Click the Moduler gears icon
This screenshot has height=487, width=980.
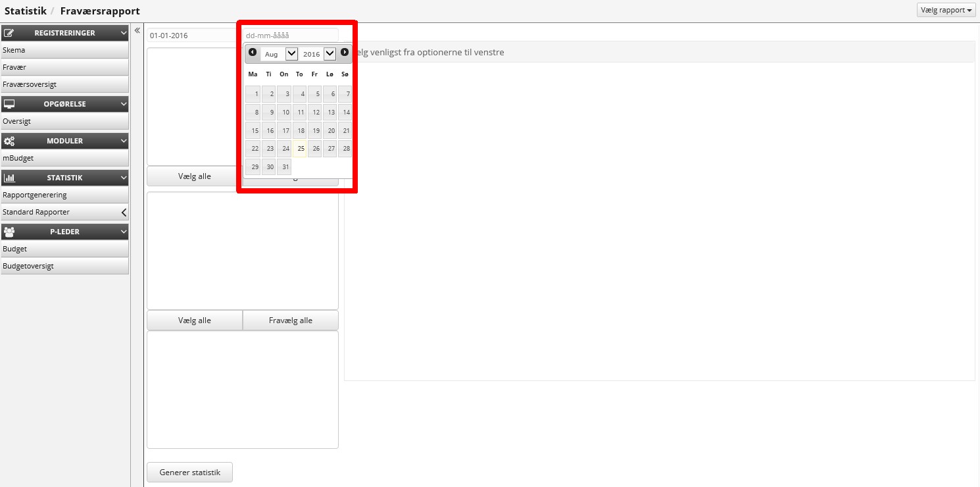click(9, 141)
